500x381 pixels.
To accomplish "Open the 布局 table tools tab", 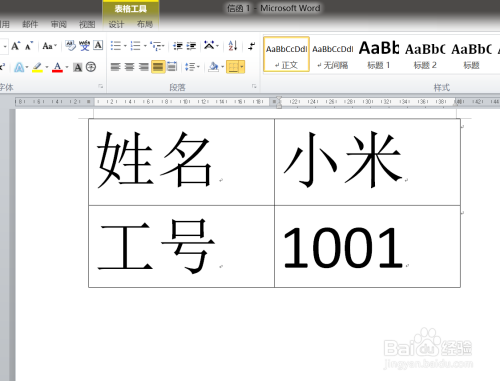I will tap(145, 24).
